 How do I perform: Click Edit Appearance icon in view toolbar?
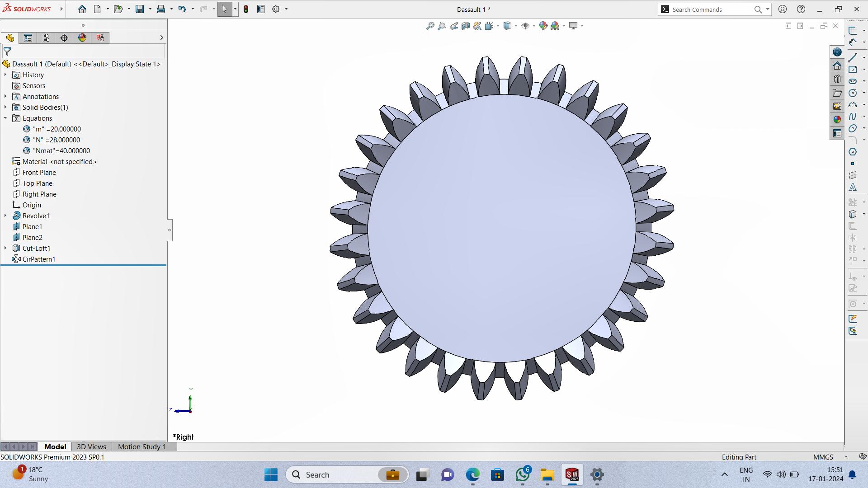543,26
